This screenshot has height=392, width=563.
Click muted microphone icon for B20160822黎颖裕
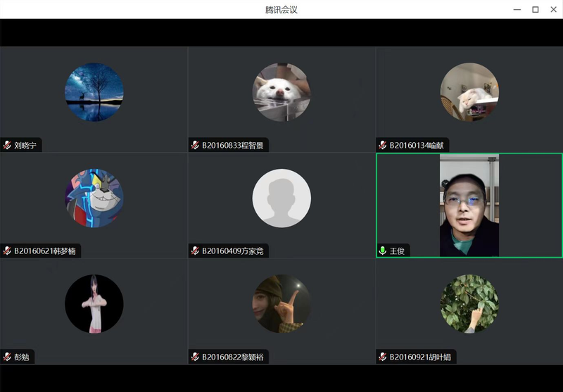tap(195, 357)
